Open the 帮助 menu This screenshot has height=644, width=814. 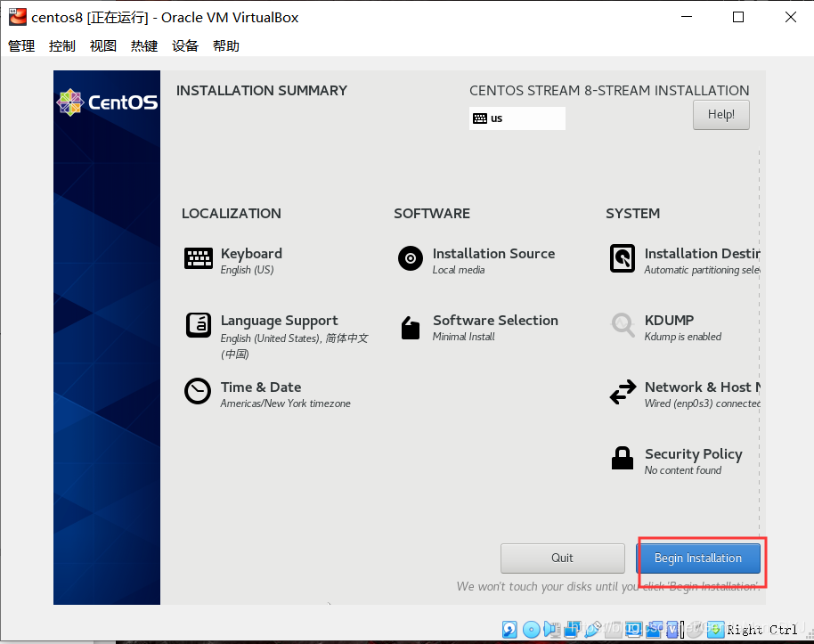point(226,46)
